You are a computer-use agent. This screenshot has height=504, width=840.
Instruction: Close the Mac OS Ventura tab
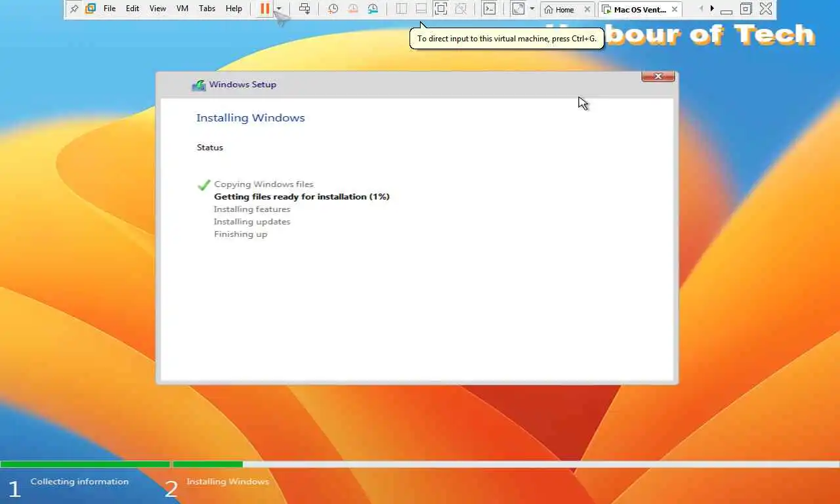coord(675,10)
